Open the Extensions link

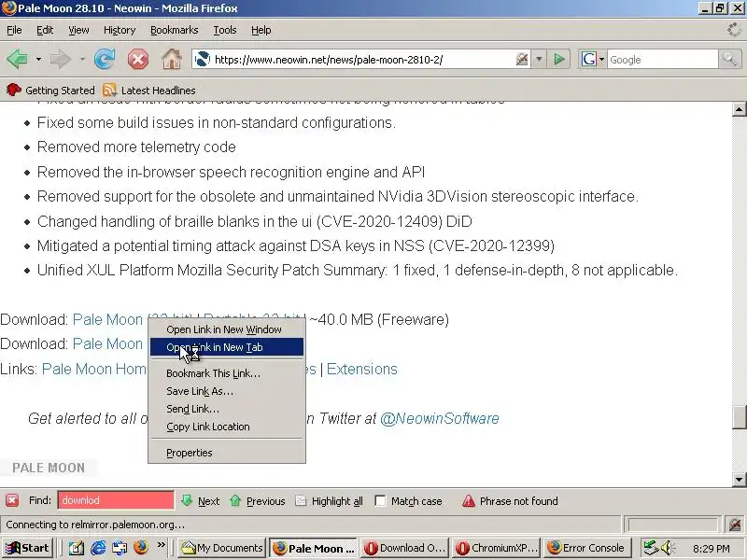(x=362, y=369)
